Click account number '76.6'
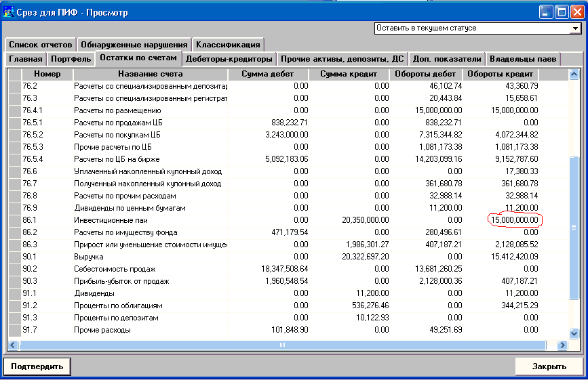The image size is (588, 380). click(x=30, y=171)
